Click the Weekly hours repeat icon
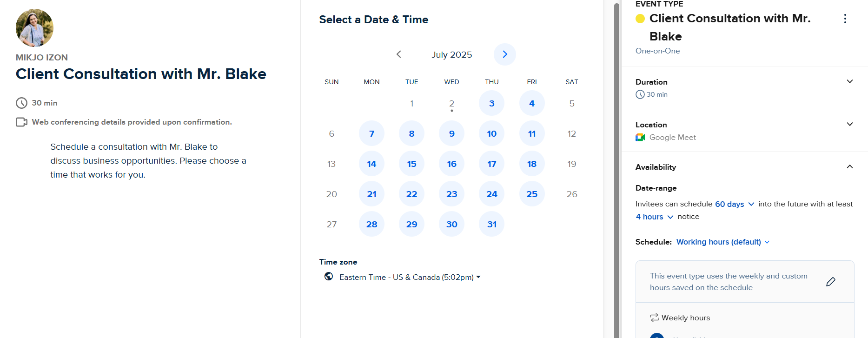Image resolution: width=868 pixels, height=338 pixels. pyautogui.click(x=655, y=318)
